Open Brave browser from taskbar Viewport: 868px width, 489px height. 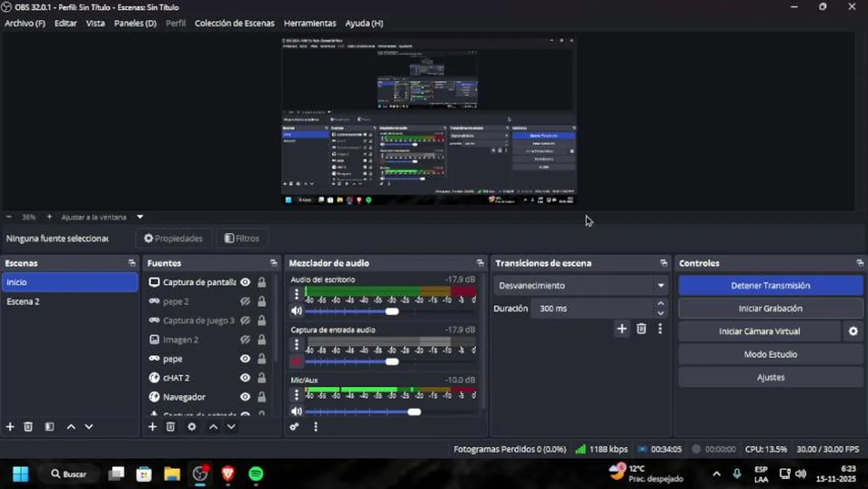[x=228, y=473]
